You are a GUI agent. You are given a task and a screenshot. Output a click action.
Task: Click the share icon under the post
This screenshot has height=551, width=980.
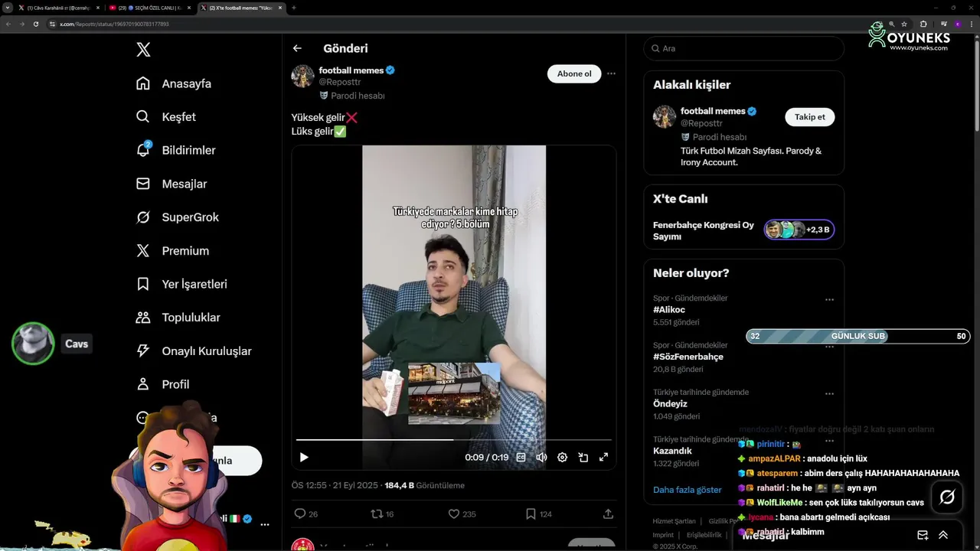click(x=608, y=514)
